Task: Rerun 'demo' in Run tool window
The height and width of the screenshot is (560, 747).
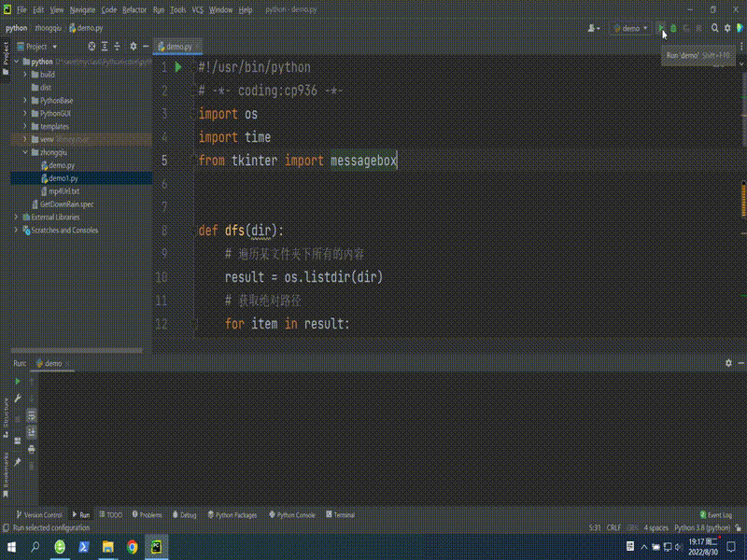Action: pos(18,382)
